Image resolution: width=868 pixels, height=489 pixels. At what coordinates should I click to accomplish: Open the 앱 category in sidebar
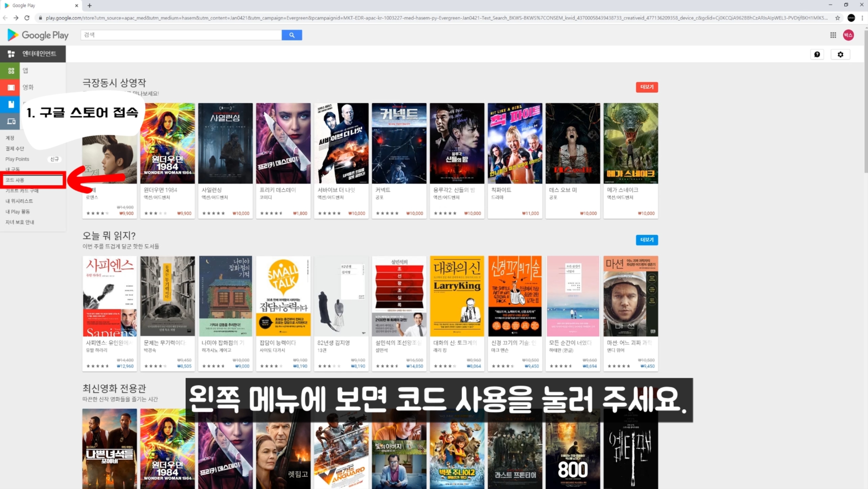(x=25, y=71)
